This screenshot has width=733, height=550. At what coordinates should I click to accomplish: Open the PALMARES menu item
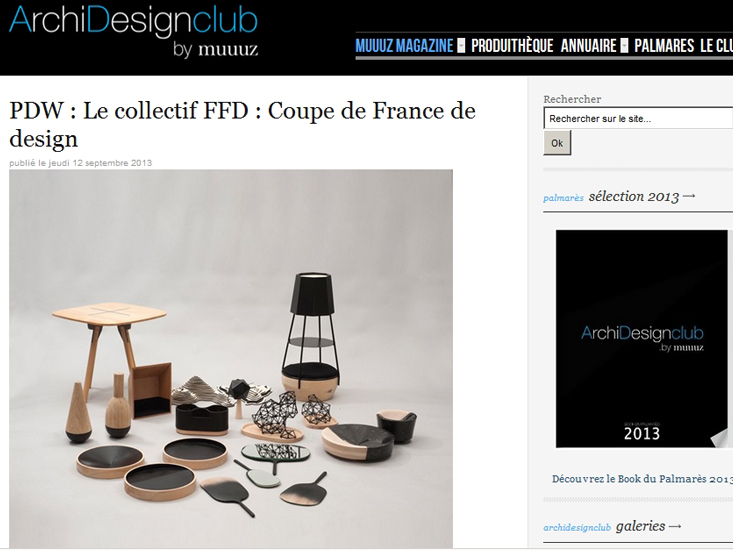point(664,46)
